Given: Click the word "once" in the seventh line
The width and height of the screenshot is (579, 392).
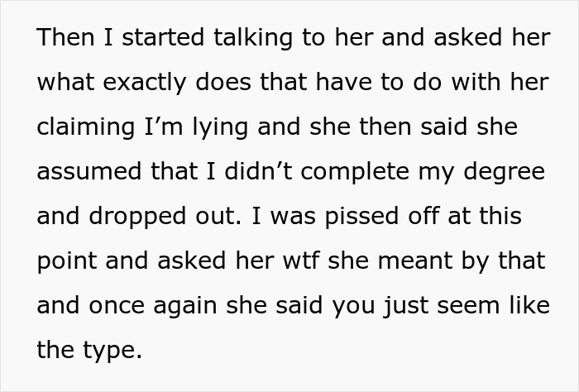Looking at the screenshot, I should tap(117, 305).
